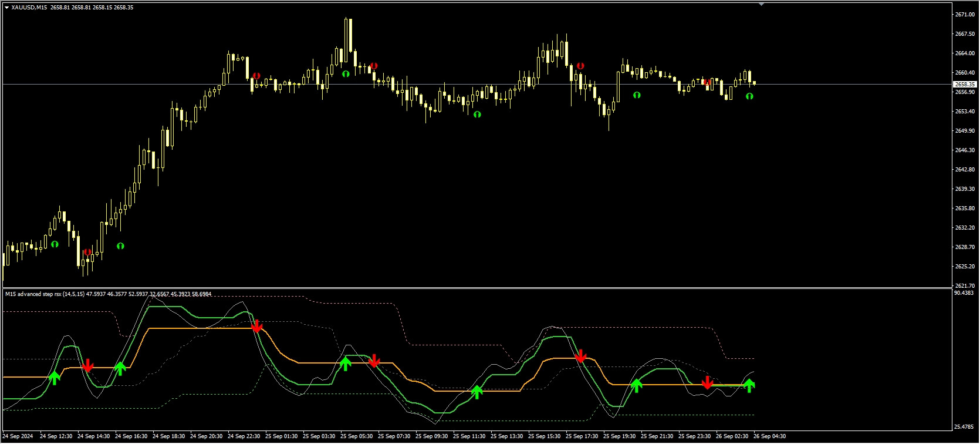Click the chart shift triangle marker at top
This screenshot has height=444, width=980.
click(761, 4)
